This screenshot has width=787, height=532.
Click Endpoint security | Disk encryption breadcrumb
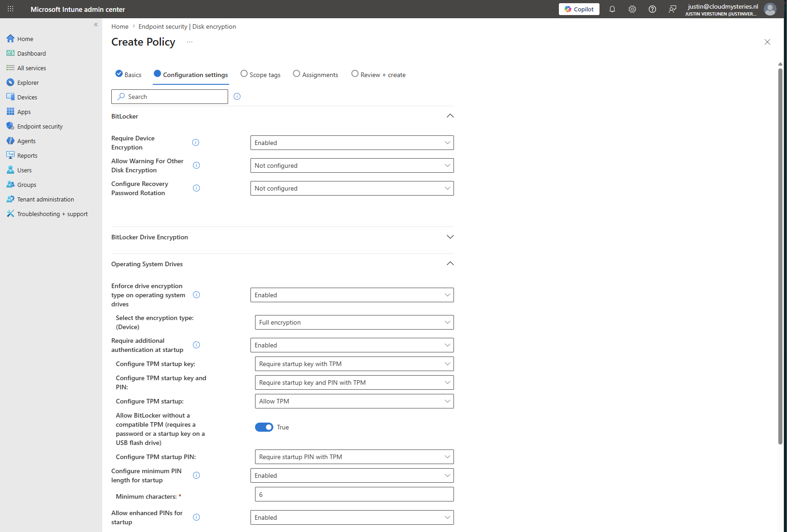pyautogui.click(x=187, y=26)
